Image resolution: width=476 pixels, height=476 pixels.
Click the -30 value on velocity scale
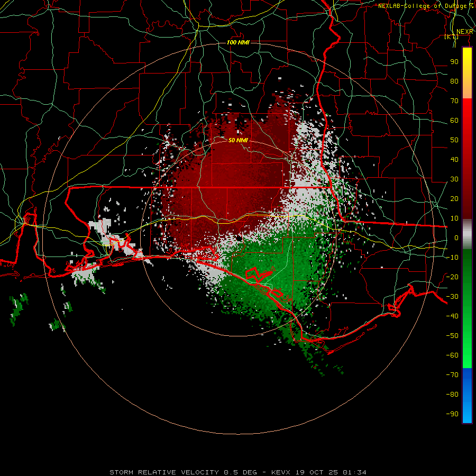452,297
